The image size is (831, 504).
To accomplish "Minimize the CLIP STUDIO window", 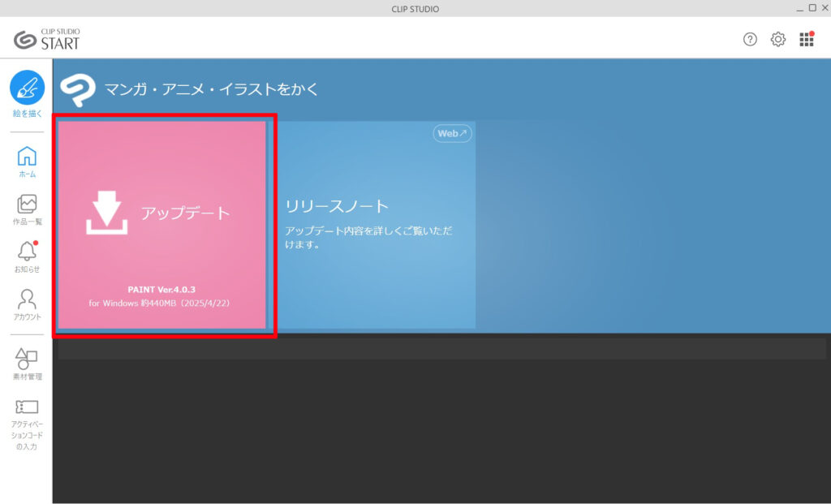I will tap(800, 8).
